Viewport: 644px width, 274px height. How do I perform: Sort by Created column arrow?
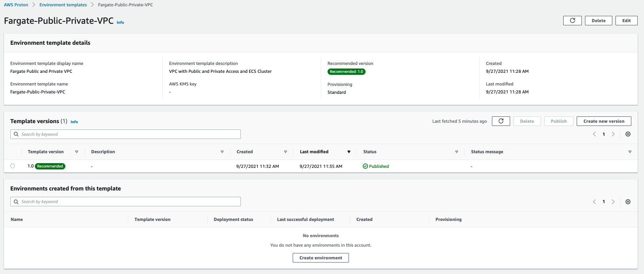tap(286, 152)
